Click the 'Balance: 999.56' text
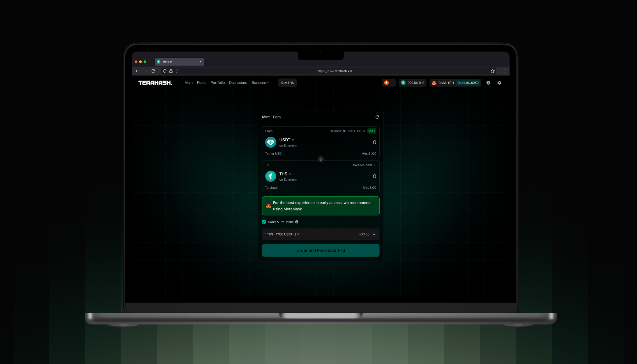The width and height of the screenshot is (637, 364). [x=364, y=165]
